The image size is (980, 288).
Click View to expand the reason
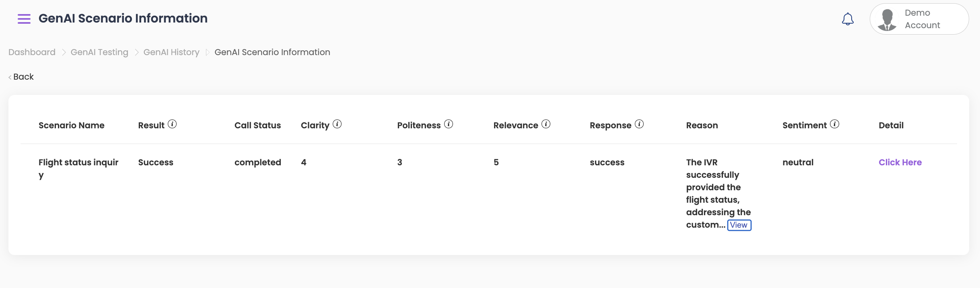pos(739,225)
